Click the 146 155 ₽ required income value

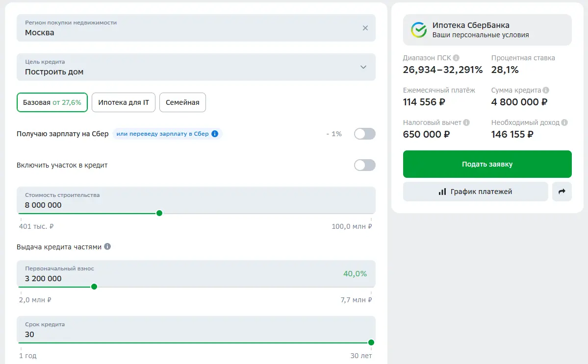coord(512,134)
